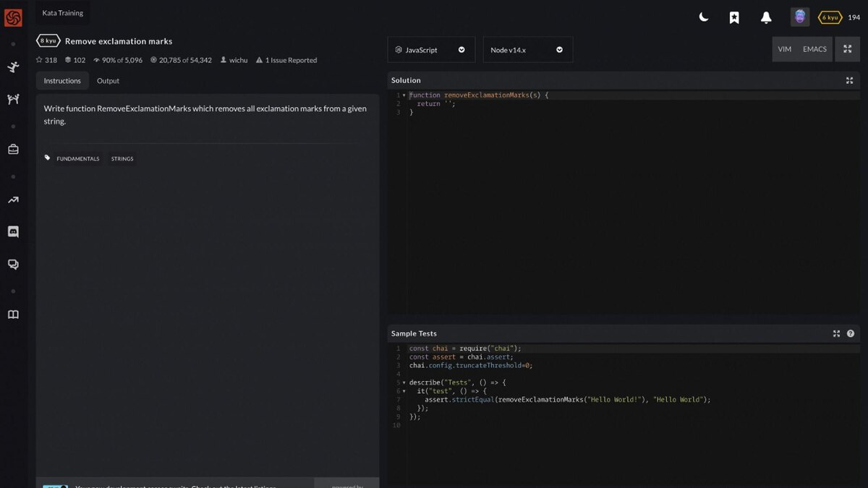Open the docs book icon in sidebar
The width and height of the screenshot is (868, 488).
click(13, 314)
